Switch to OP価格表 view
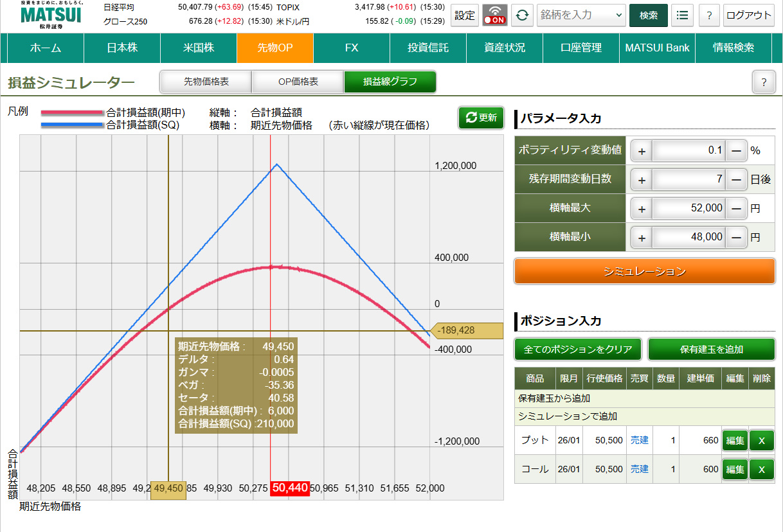783x532 pixels. pyautogui.click(x=298, y=82)
